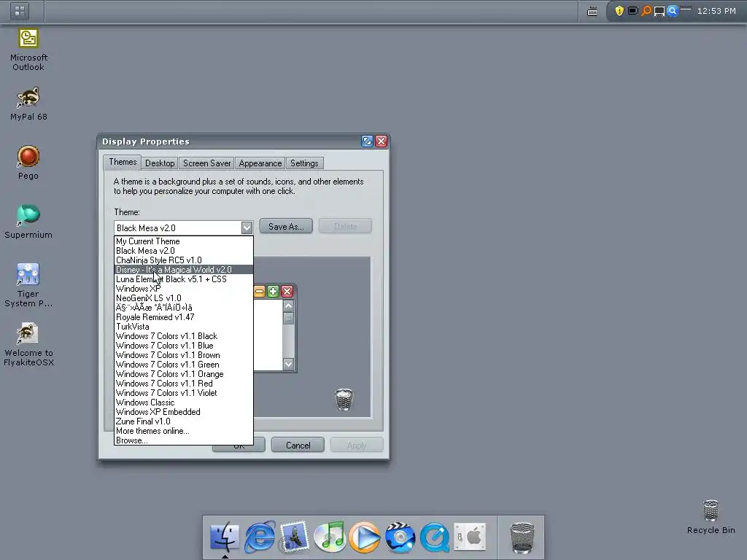Select Windows 7 Colors v1.1 Orange
747x560 pixels.
183,374
